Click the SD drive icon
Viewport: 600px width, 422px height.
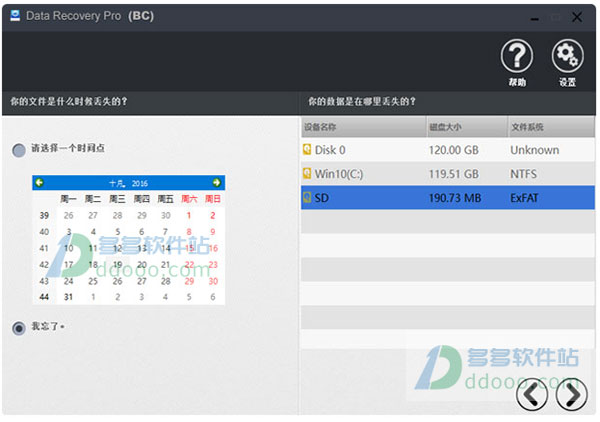[307, 197]
